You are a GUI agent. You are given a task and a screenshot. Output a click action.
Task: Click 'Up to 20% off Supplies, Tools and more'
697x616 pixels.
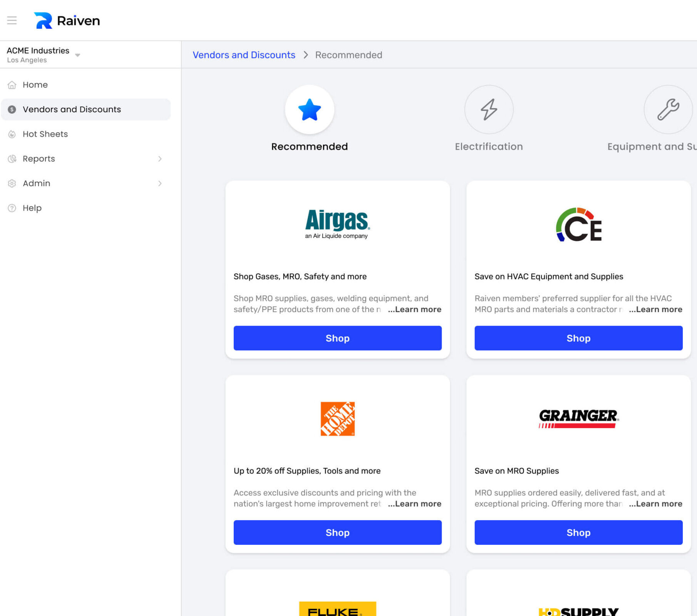click(x=307, y=471)
